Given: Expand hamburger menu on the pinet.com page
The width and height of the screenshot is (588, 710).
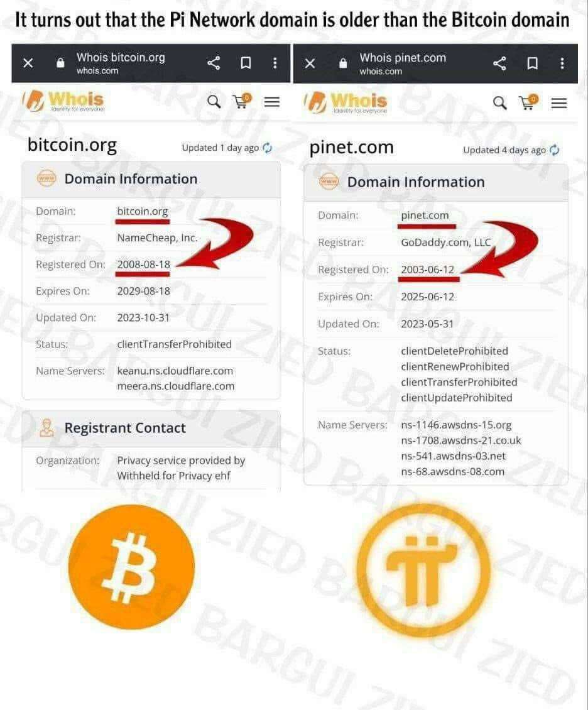Looking at the screenshot, I should click(x=559, y=103).
